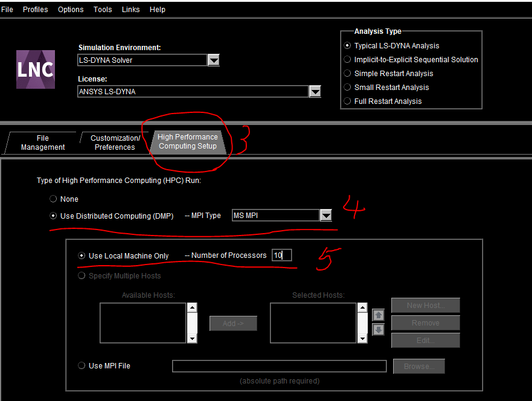Screen dimensions: 532x401
Task: Click Browse... for MPI file
Action: coord(419,366)
